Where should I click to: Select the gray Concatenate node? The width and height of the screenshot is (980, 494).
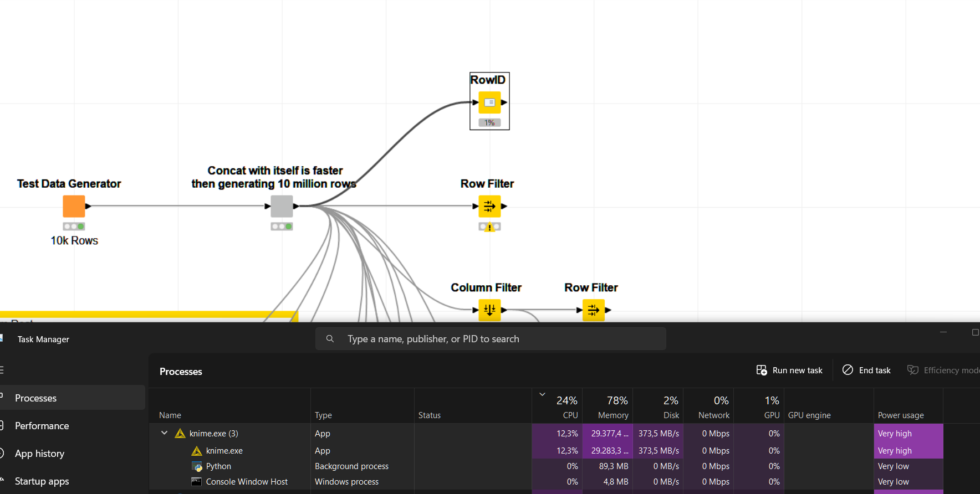click(x=282, y=206)
